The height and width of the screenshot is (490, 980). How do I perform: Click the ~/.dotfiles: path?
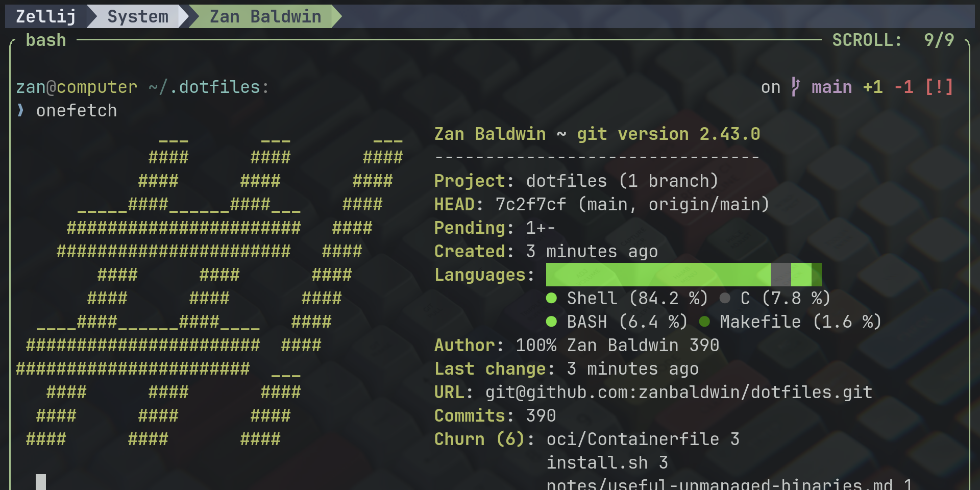click(209, 87)
